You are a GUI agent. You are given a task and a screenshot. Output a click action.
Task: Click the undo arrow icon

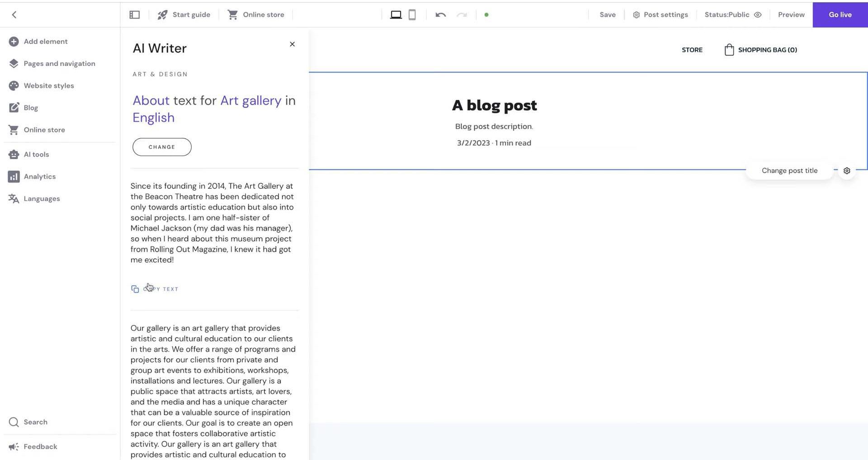[x=439, y=14]
